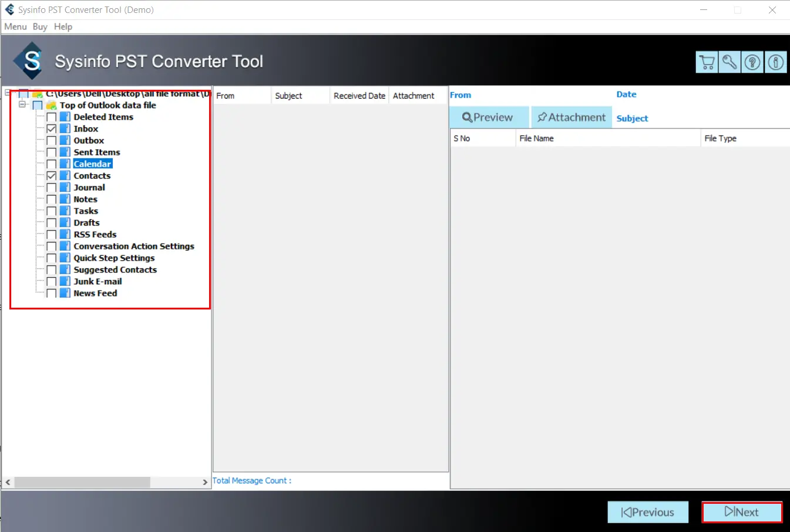
Task: Click the Journal folder icon
Action: (x=65, y=187)
